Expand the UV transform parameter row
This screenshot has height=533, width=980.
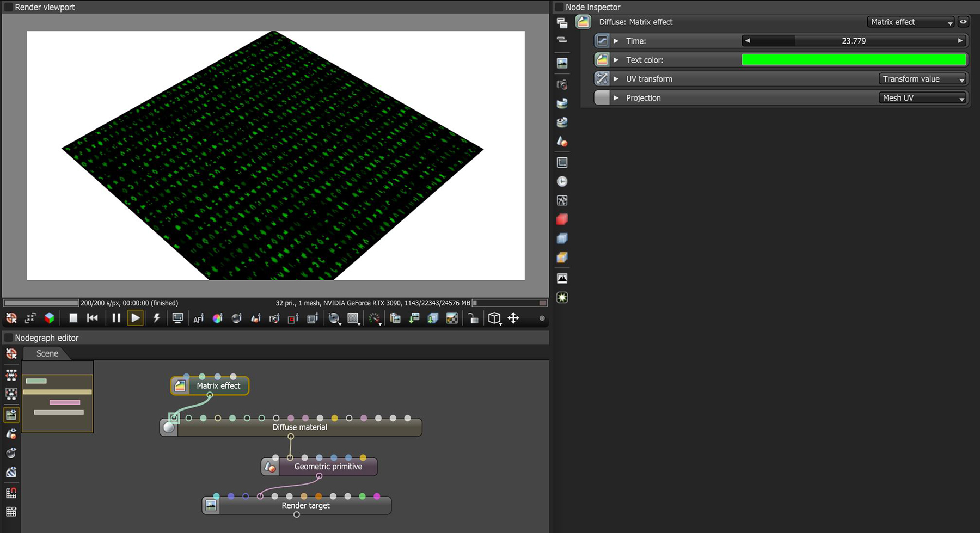pyautogui.click(x=616, y=79)
